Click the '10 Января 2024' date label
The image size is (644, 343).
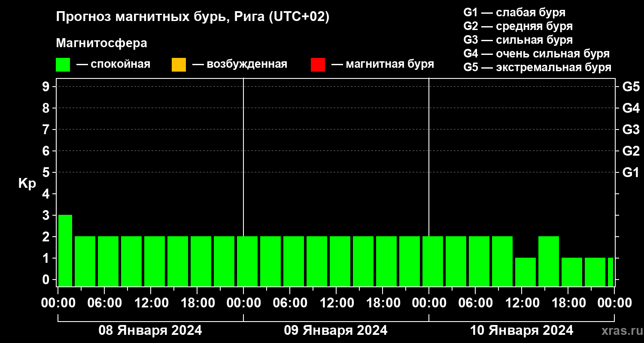[x=522, y=331]
